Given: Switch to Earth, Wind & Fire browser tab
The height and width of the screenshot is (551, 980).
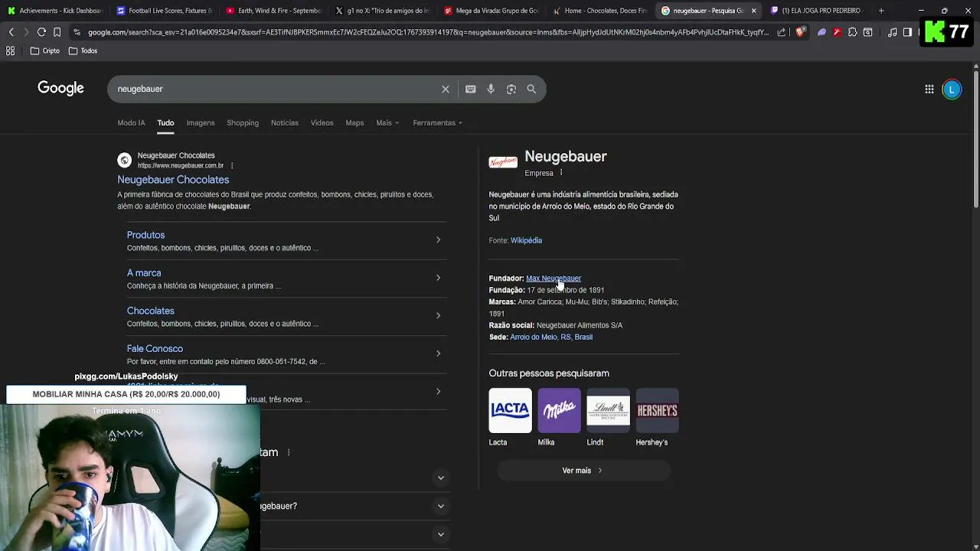Looking at the screenshot, I should [273, 11].
